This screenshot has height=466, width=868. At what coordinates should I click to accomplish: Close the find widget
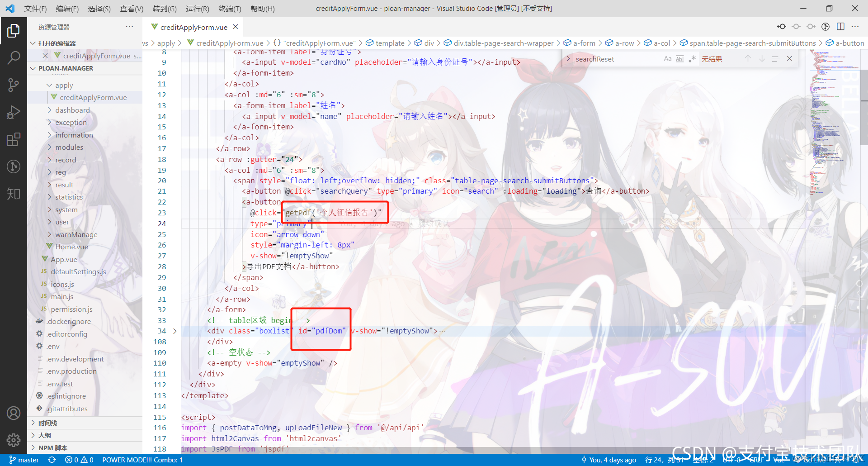[x=789, y=59]
